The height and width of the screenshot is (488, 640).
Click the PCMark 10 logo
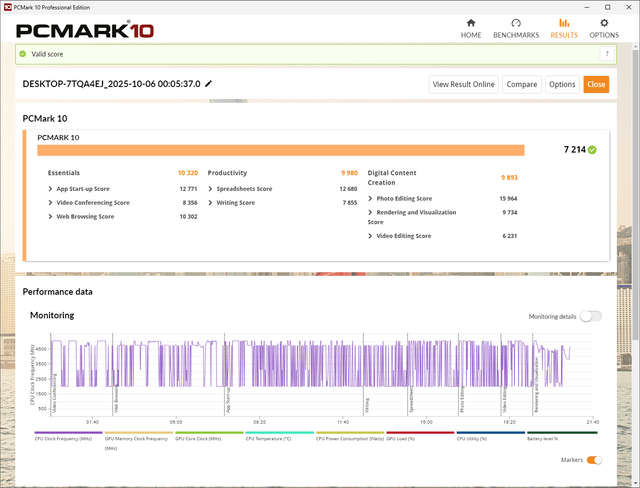85,31
